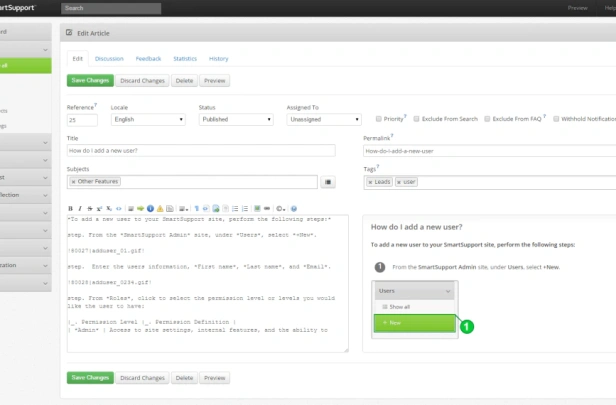The height and width of the screenshot is (405, 616).
Task: Open the Assigned To dropdown showing Unassigned
Action: click(x=324, y=119)
